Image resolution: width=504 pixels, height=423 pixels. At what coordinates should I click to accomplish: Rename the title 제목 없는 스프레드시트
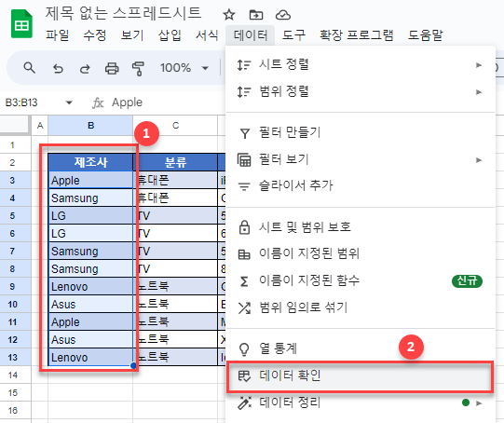pos(123,13)
